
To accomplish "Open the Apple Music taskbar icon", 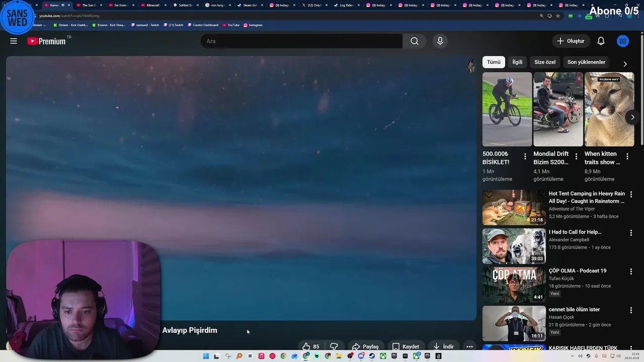I will point(261,356).
